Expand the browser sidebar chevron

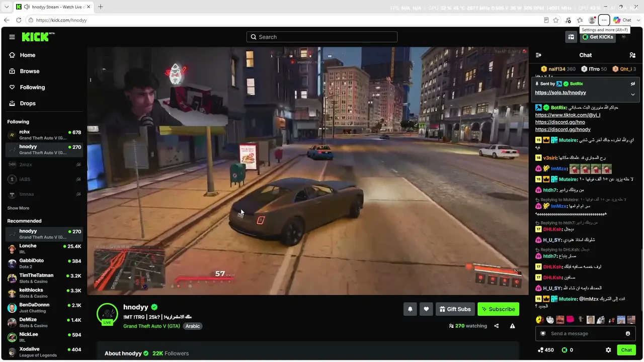coord(638,20)
